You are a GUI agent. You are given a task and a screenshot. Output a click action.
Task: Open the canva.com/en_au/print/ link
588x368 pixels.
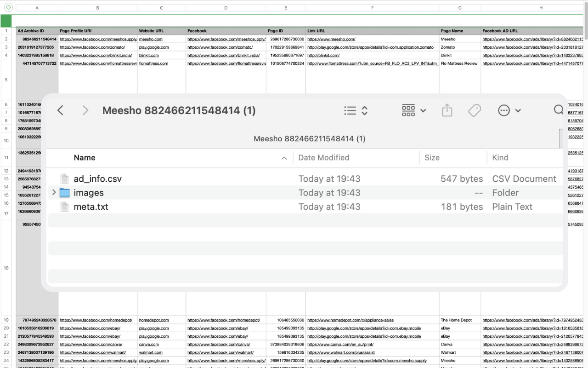coord(340,345)
